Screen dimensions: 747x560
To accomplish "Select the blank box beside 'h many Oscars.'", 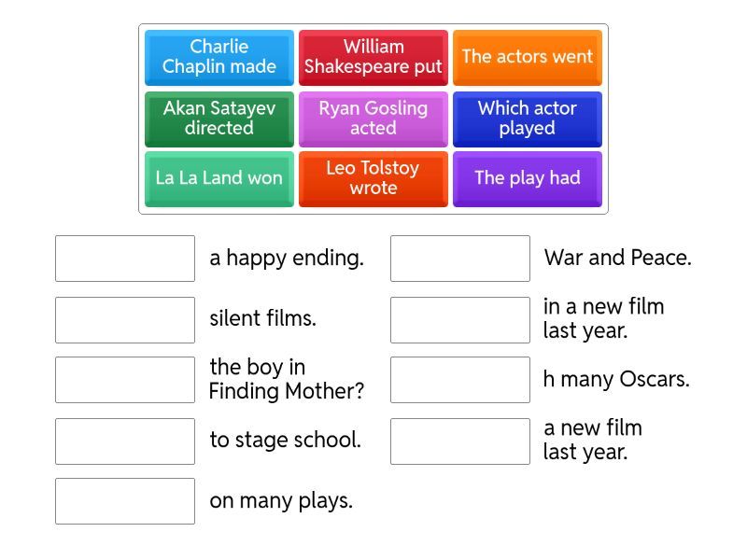I will (460, 380).
